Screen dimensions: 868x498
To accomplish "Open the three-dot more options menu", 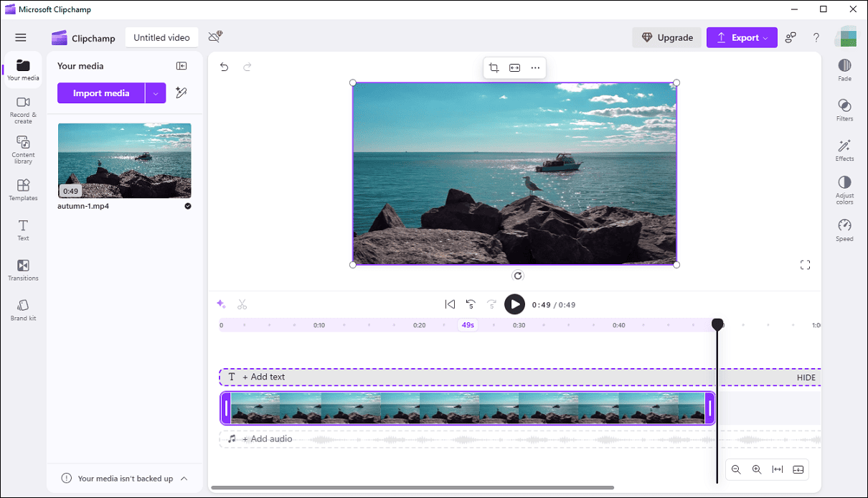I will coord(535,68).
